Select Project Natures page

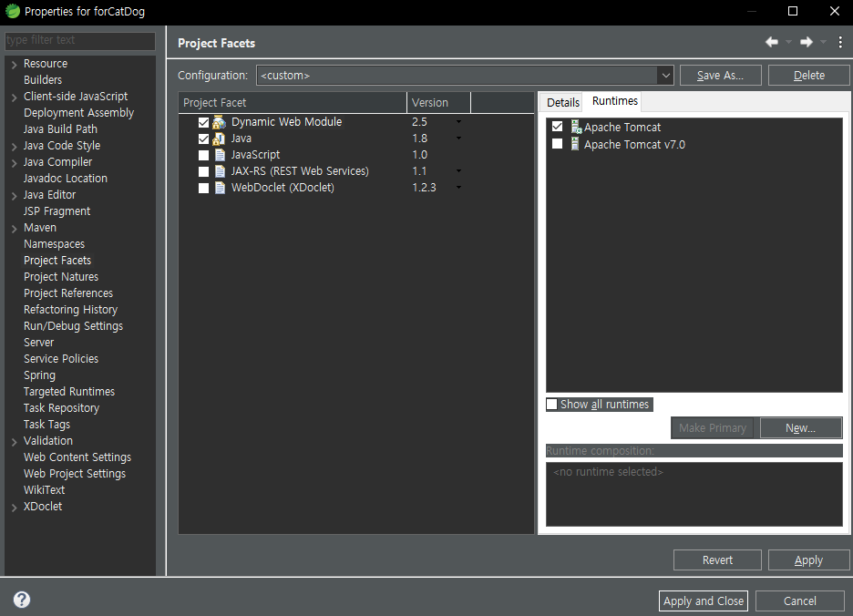click(x=61, y=276)
